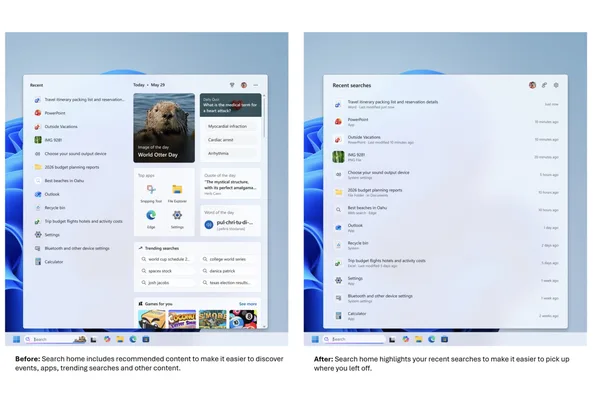The image size is (600, 400).
Task: Open search settings gear in After panel header
Action: click(x=556, y=85)
